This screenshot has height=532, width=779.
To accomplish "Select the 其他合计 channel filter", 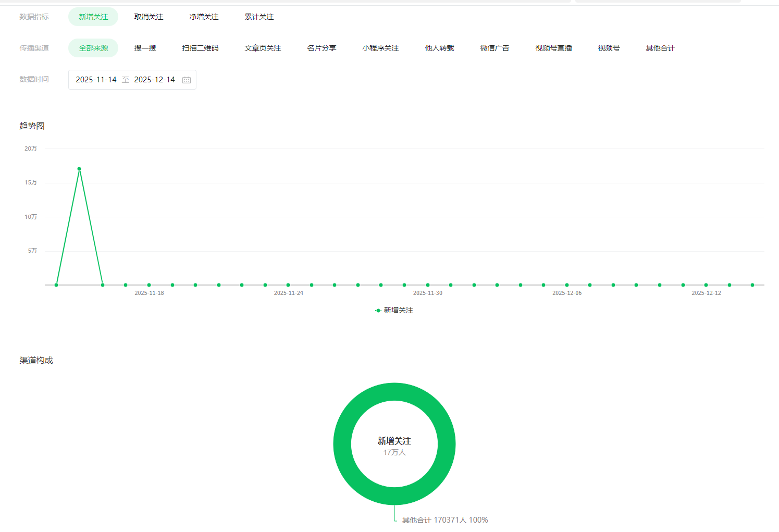I will [x=660, y=48].
